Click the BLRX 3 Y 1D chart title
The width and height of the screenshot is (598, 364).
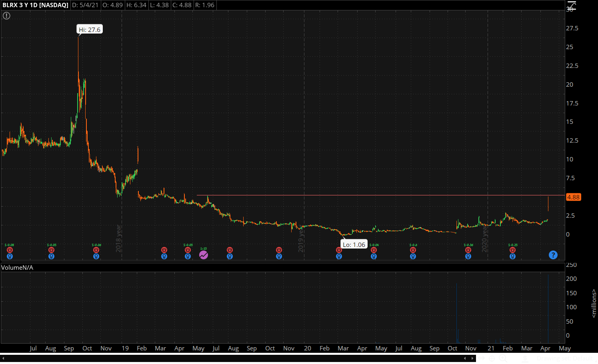[35, 5]
